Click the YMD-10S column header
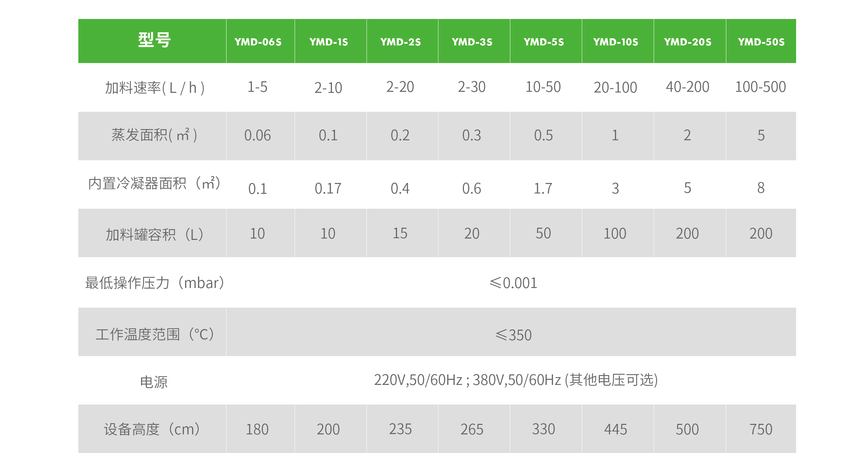The width and height of the screenshot is (868, 473). [615, 42]
